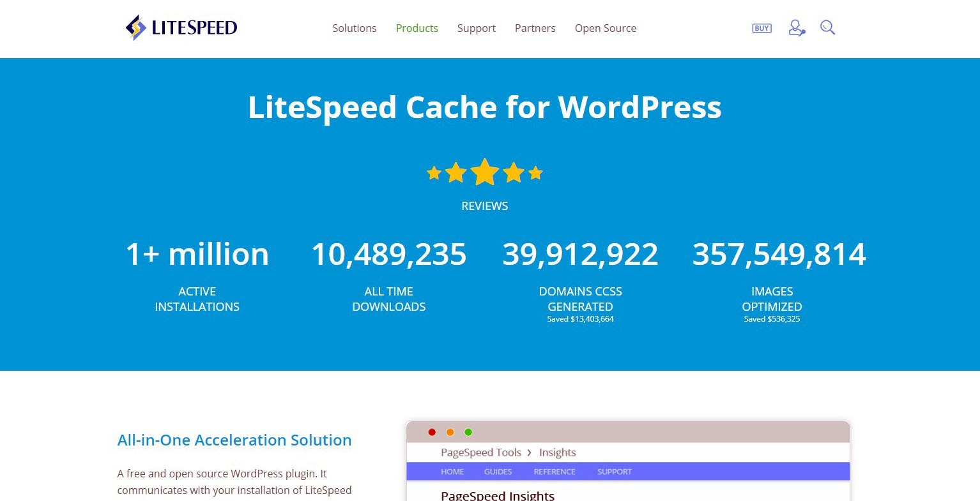Click the 1+ million installations figure
Viewport: 980px width, 501px height.
[197, 254]
